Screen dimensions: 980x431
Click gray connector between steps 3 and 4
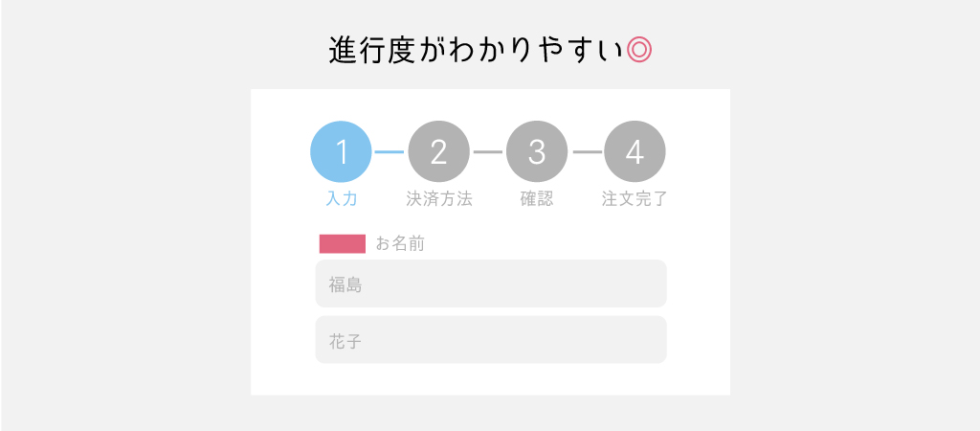point(586,152)
